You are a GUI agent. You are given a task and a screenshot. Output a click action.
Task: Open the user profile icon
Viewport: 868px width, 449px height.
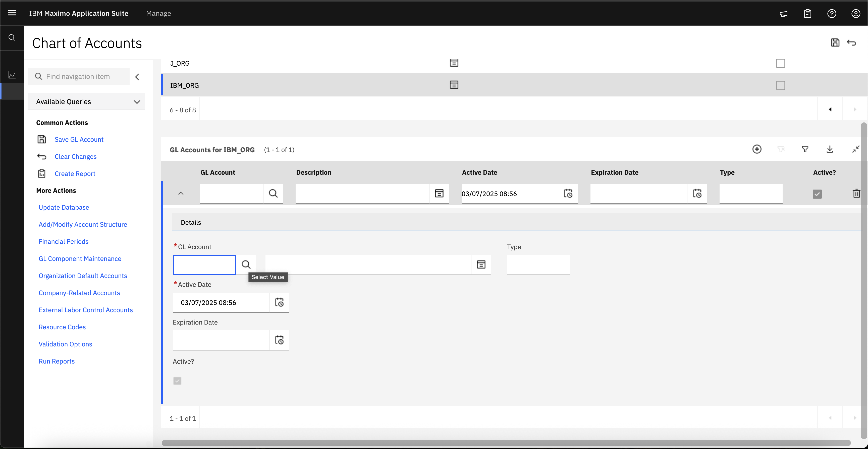[x=856, y=14]
